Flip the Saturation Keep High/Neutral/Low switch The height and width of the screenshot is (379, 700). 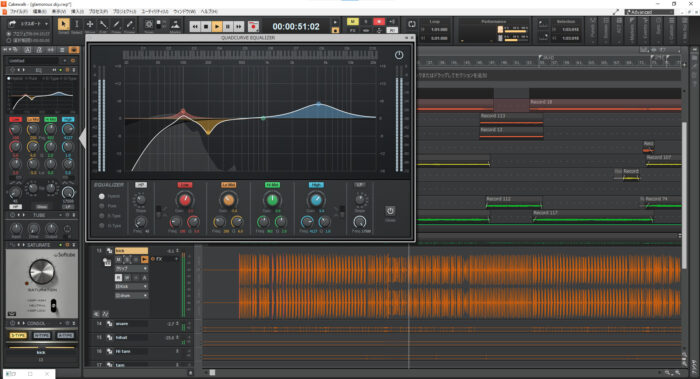[x=54, y=305]
